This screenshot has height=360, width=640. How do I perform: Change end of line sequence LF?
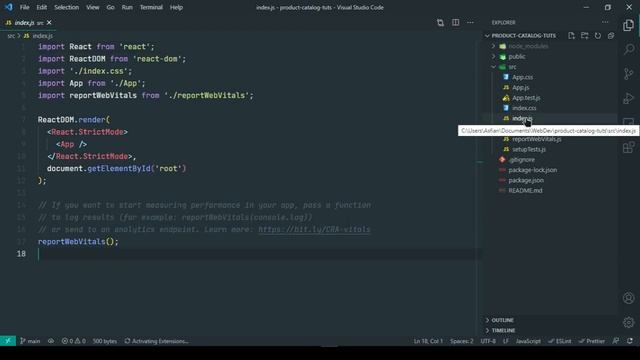click(506, 341)
